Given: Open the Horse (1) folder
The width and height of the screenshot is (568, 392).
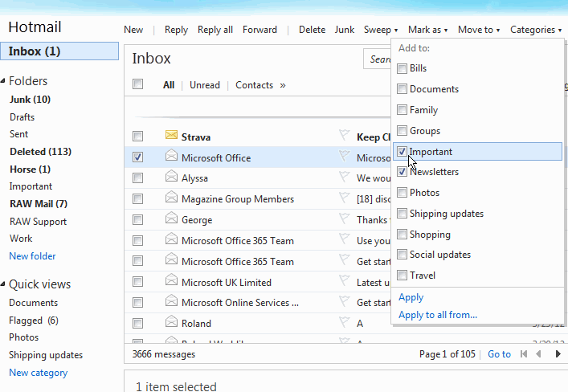Looking at the screenshot, I should [x=30, y=169].
